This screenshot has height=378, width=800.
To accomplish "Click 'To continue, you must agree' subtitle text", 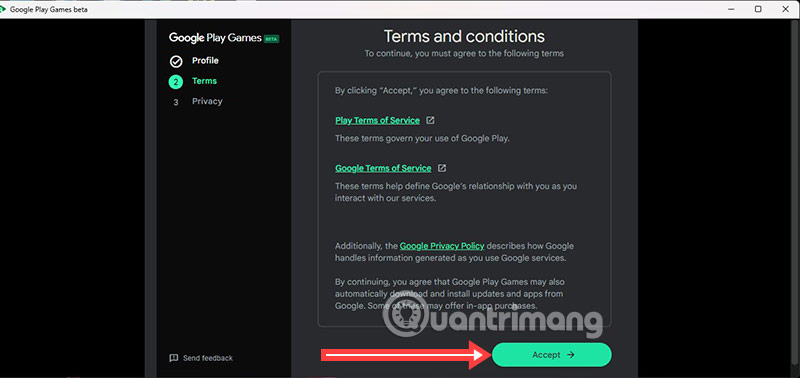I will pyautogui.click(x=464, y=54).
